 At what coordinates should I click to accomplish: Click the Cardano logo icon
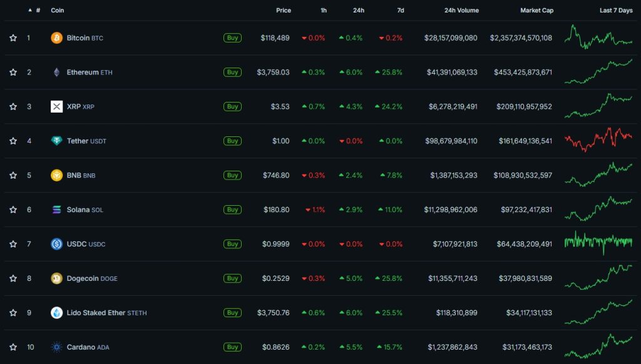(56, 347)
